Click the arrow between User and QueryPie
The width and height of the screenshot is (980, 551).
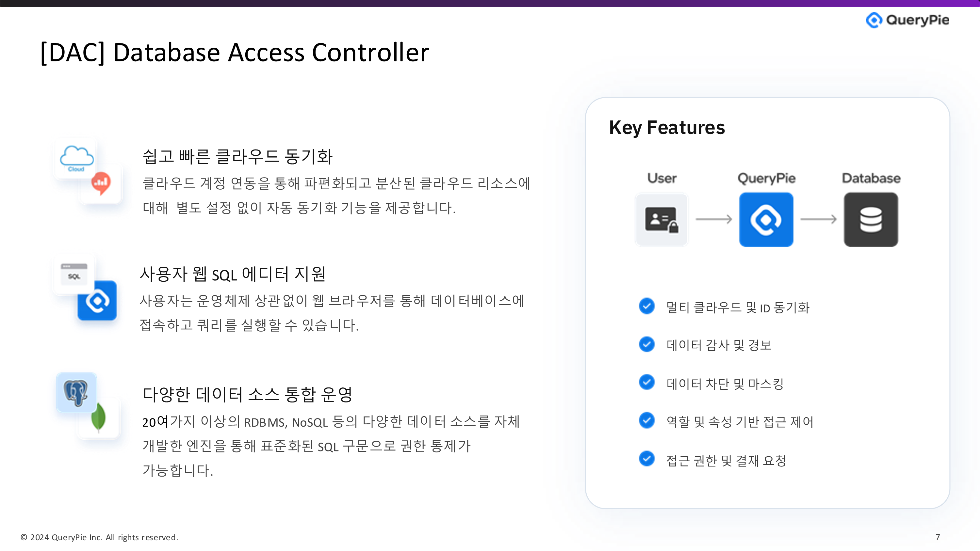point(714,219)
